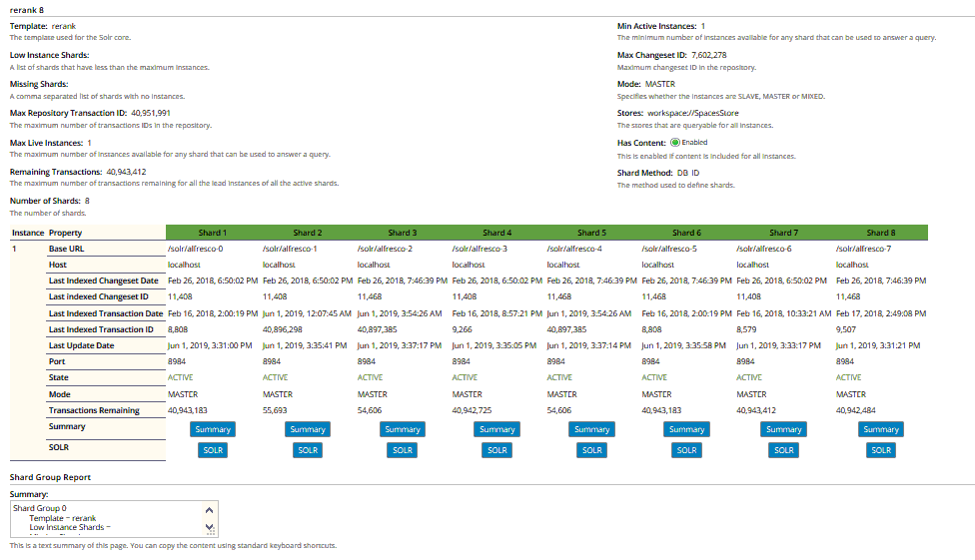Click the SOLR button under Shard 3

tap(403, 450)
